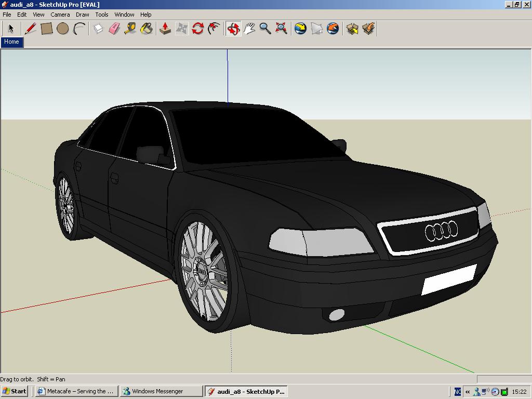Open the Tools menu
The image size is (532, 399).
101,15
